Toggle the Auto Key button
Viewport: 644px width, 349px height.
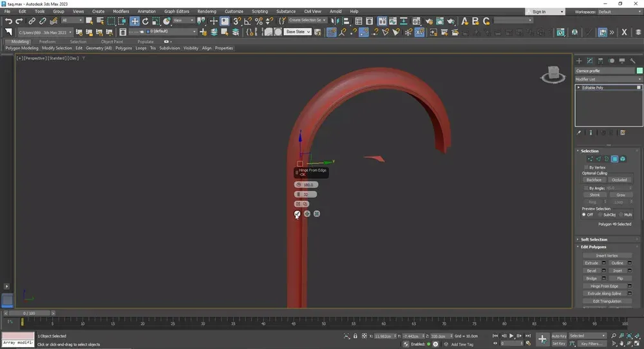(x=559, y=336)
